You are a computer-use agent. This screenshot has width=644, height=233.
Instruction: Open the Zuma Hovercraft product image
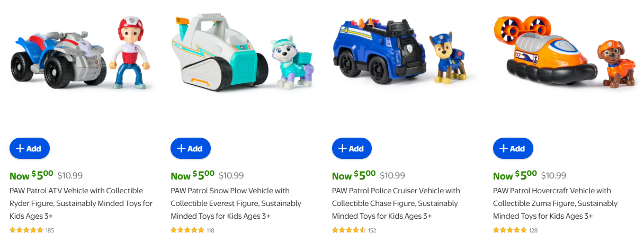(566, 53)
